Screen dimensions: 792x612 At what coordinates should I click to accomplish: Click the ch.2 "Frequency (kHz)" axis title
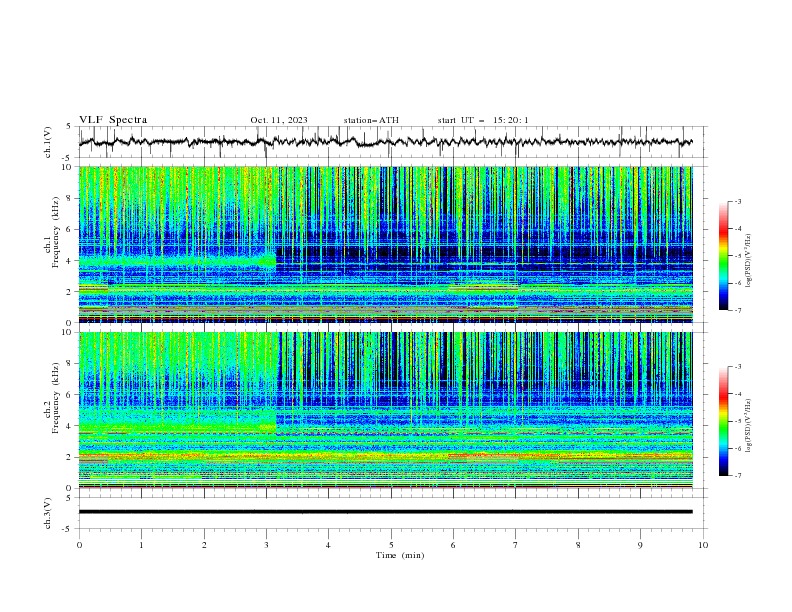click(56, 398)
